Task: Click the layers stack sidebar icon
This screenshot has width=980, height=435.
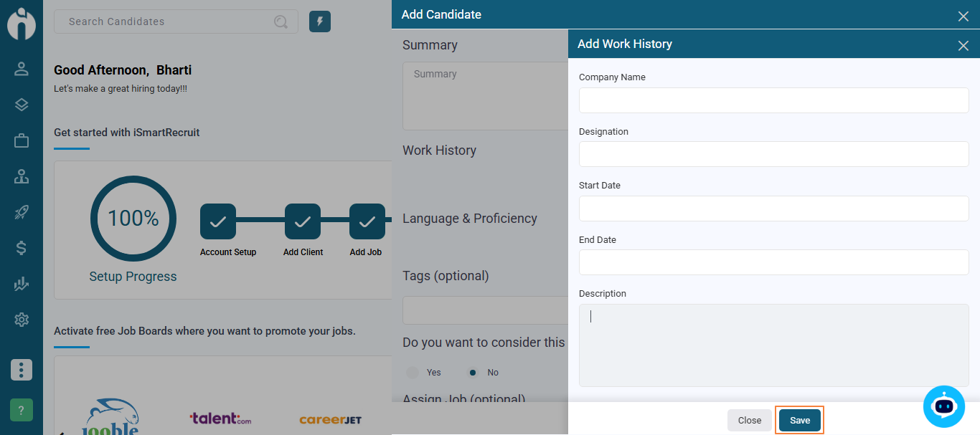Action: (x=22, y=105)
